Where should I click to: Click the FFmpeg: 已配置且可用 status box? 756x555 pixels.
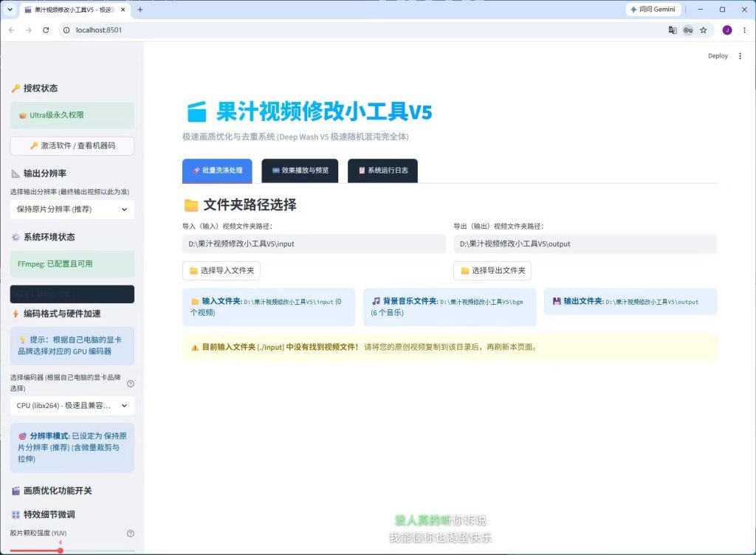click(x=72, y=264)
